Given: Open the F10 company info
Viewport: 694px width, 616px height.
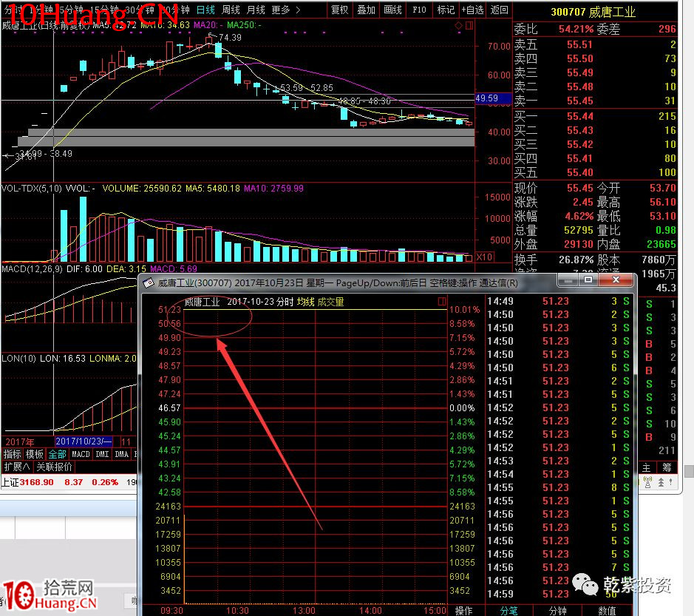Looking at the screenshot, I should pyautogui.click(x=419, y=10).
